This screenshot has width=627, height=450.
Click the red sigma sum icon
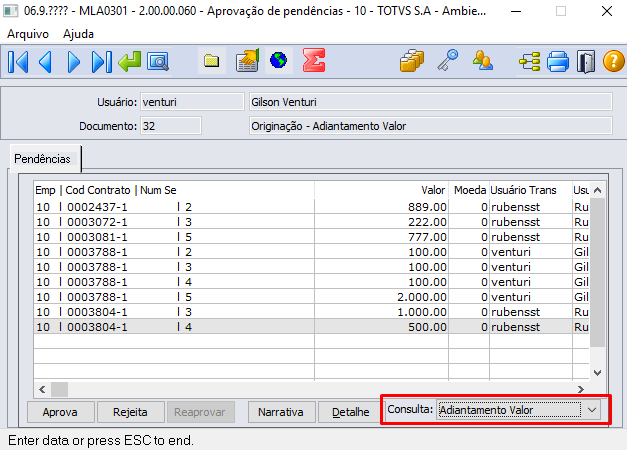[x=314, y=60]
